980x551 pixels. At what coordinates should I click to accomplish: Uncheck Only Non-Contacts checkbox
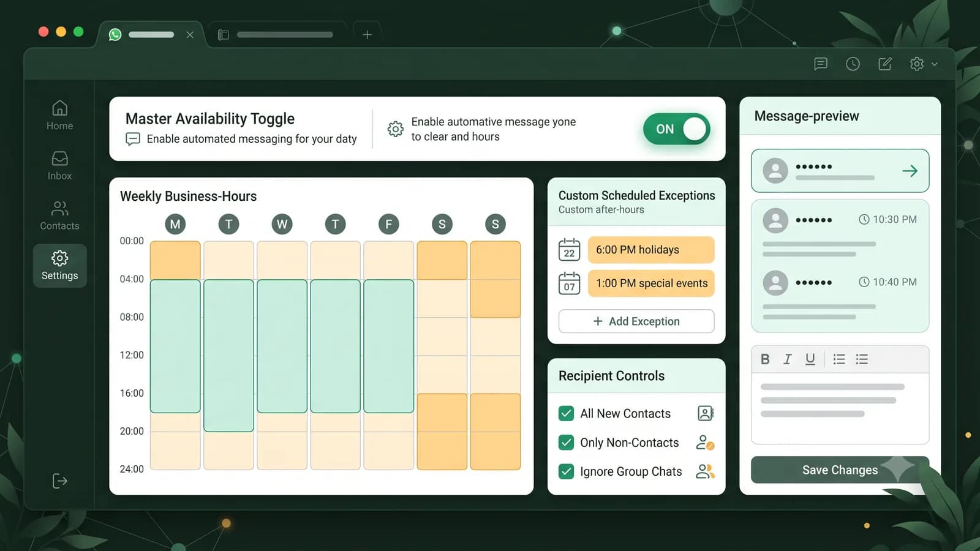coord(566,442)
